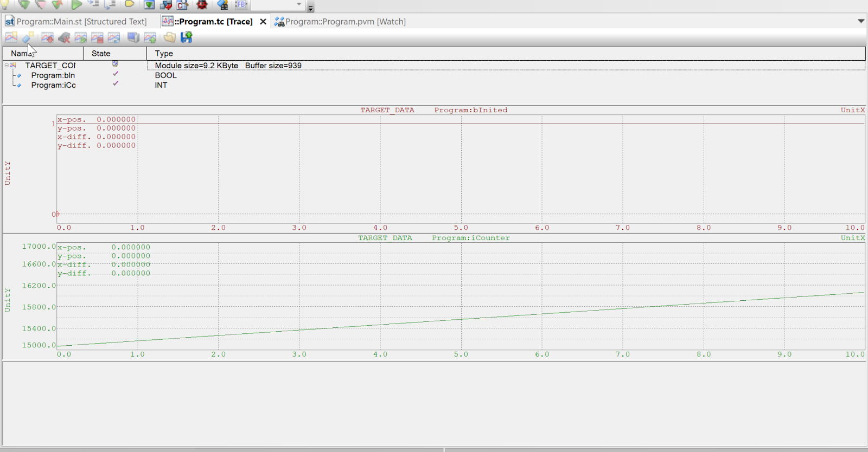The height and width of the screenshot is (452, 868).
Task: Click the Insert Trace Variable icon
Action: pos(28,37)
